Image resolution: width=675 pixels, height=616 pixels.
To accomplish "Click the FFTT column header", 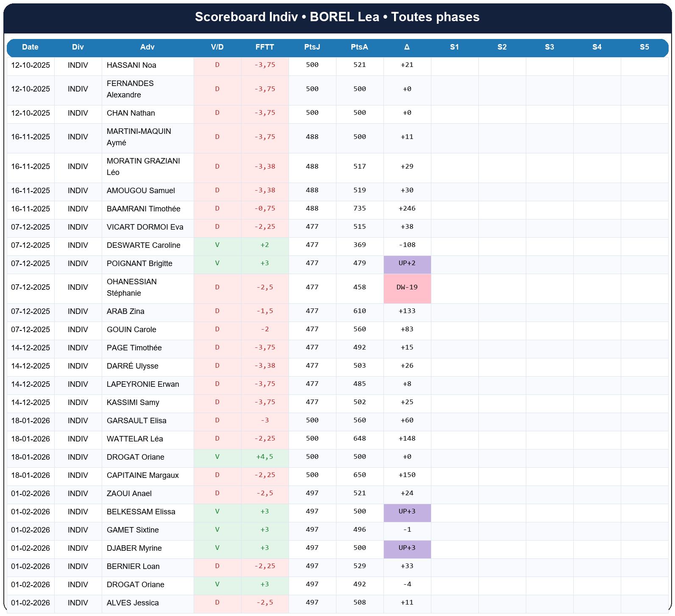I will pos(265,47).
